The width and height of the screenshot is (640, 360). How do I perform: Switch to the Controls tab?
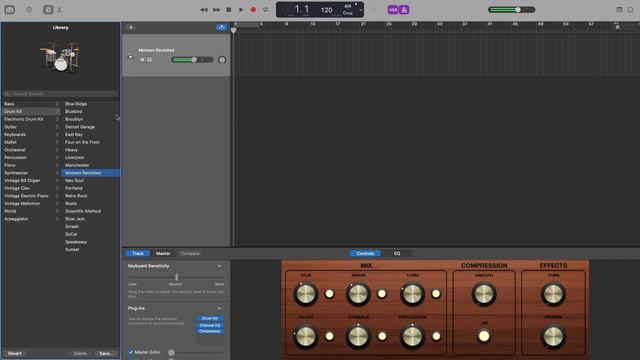365,253
